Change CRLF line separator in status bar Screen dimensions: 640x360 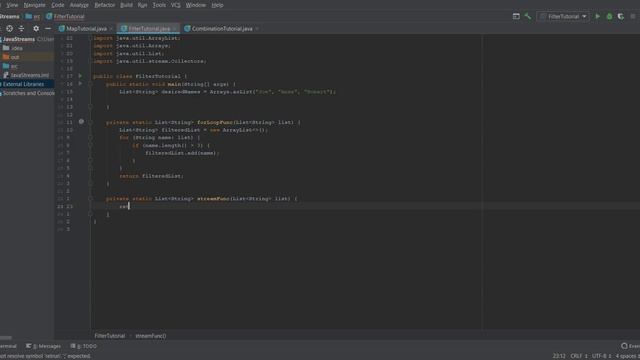click(579, 356)
